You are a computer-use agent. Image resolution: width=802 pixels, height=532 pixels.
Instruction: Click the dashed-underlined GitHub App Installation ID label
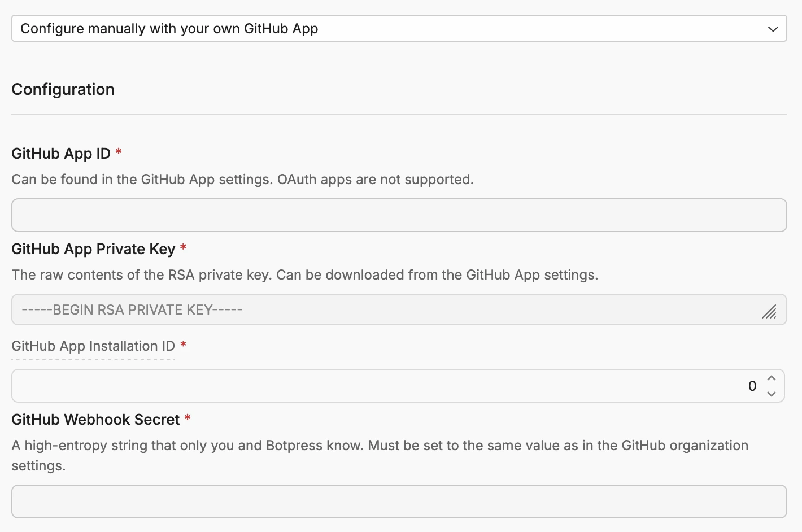93,346
